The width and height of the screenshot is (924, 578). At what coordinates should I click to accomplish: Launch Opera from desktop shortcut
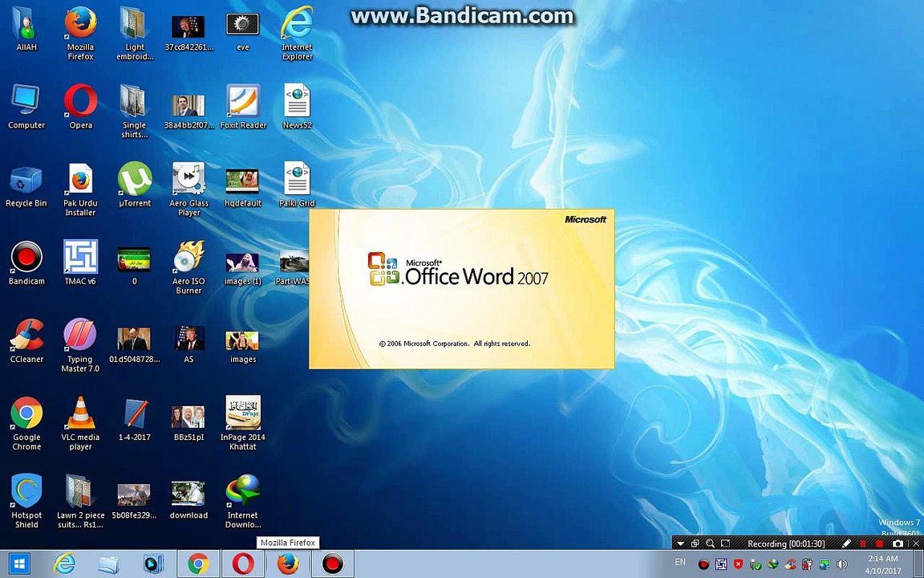[81, 107]
